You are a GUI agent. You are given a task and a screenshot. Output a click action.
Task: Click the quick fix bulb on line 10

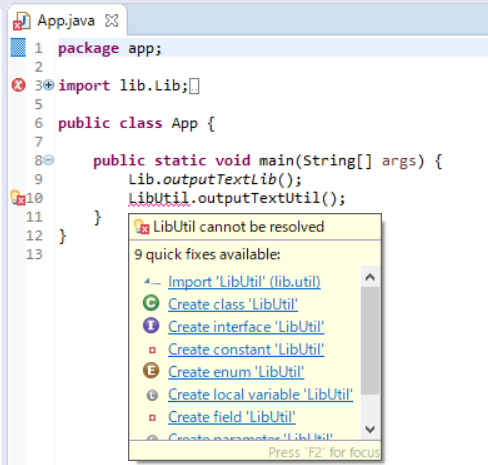click(x=18, y=198)
